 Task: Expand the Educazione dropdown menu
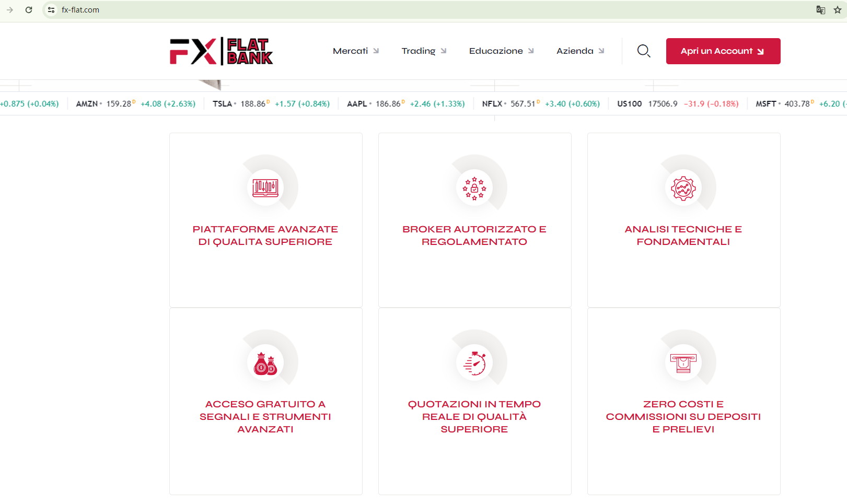click(x=502, y=51)
